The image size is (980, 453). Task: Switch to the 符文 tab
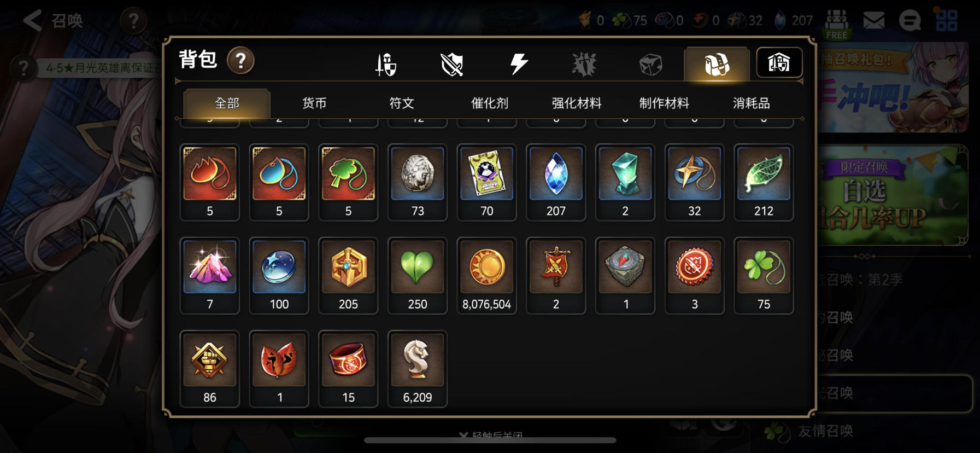point(402,103)
